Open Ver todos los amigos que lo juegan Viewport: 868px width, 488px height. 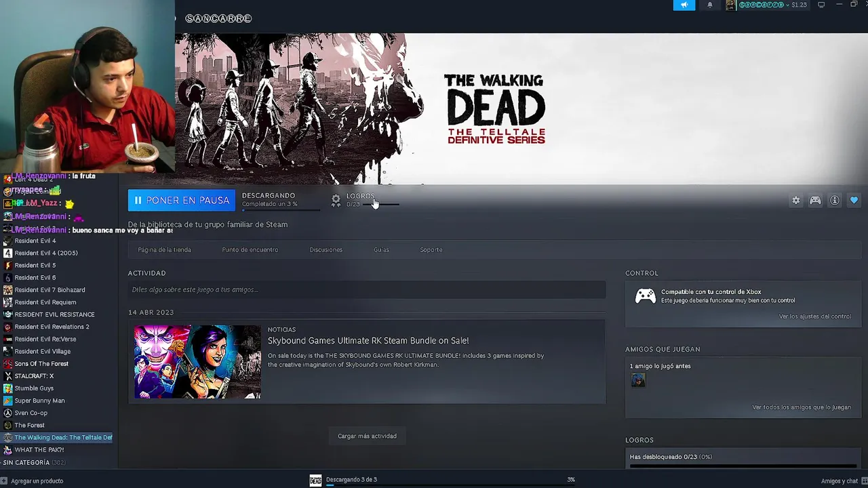pos(802,407)
